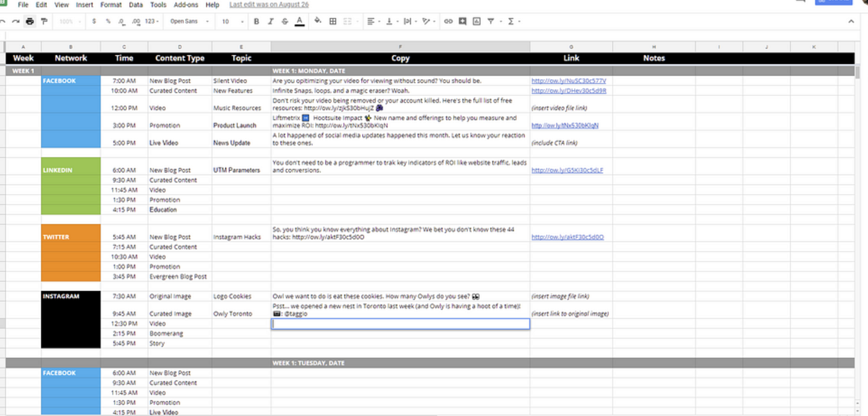The image size is (868, 416).
Task: Toggle italic formatting
Action: (x=271, y=21)
